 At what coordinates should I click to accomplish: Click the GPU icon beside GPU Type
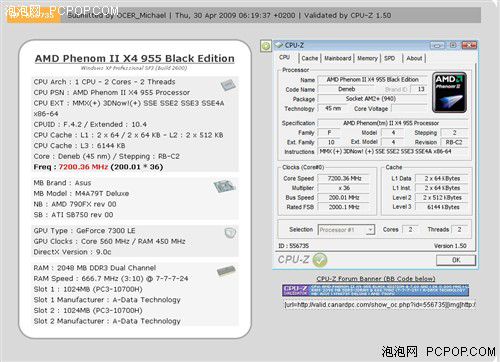230,232
